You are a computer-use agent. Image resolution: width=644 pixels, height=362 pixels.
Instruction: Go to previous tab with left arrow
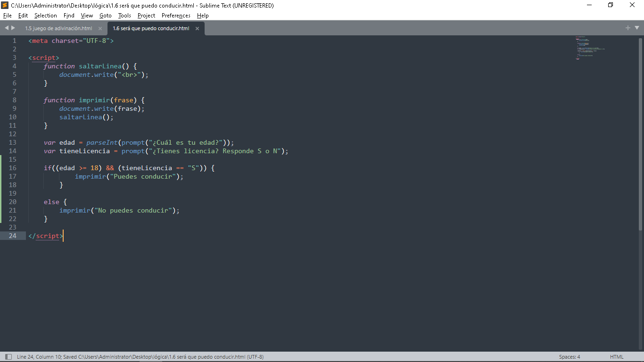[7, 28]
